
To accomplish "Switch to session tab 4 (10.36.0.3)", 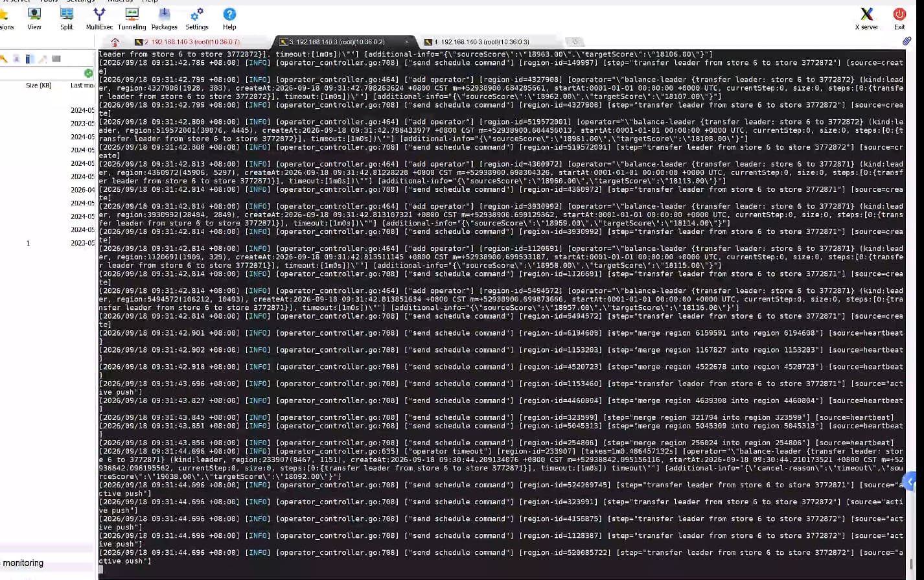I will 477,42.
